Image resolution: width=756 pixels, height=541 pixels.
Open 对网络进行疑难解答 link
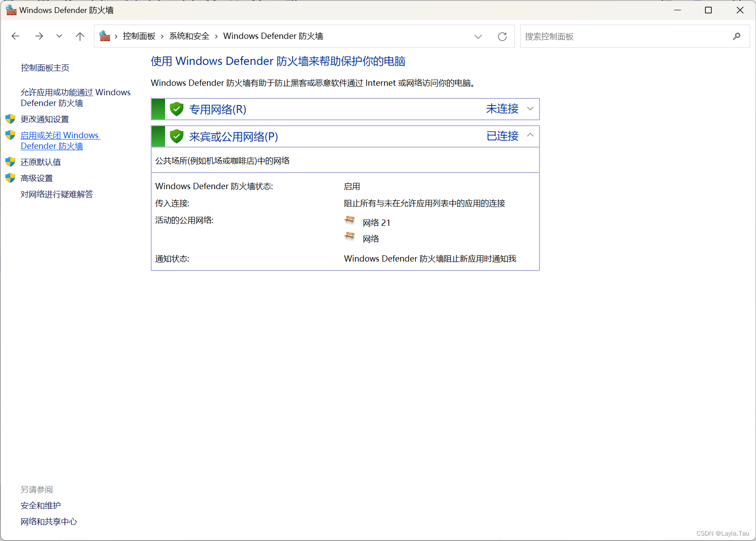click(x=57, y=194)
